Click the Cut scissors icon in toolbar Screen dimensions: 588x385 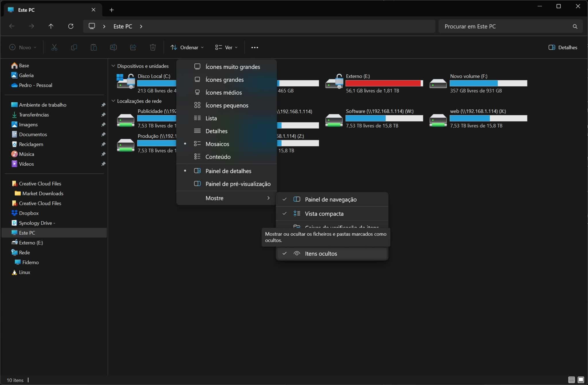[x=54, y=47]
